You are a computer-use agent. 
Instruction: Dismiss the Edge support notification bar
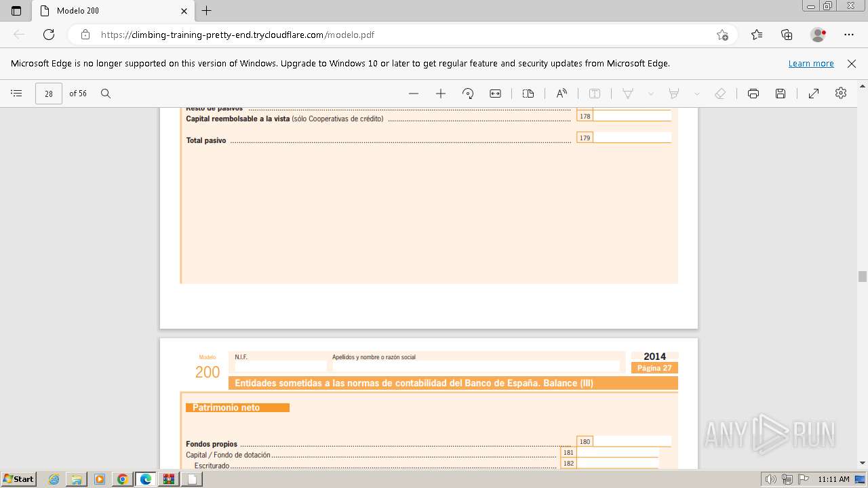click(852, 63)
